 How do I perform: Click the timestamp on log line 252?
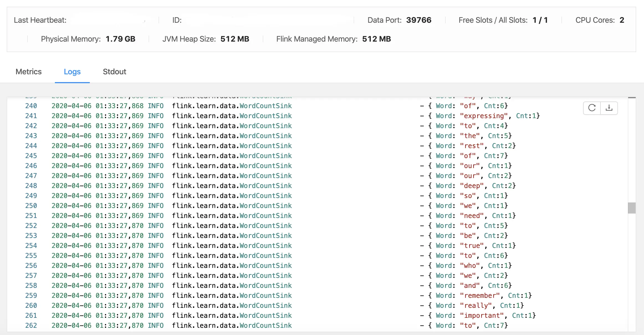[98, 226]
